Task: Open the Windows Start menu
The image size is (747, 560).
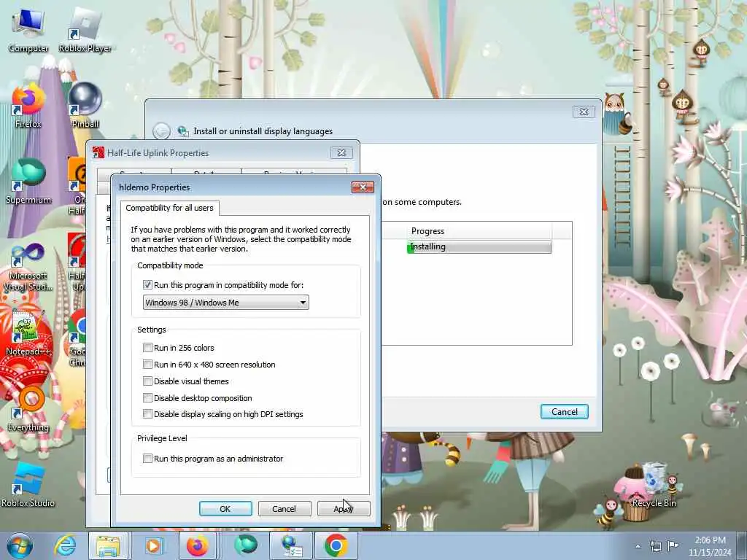Action: (19, 545)
